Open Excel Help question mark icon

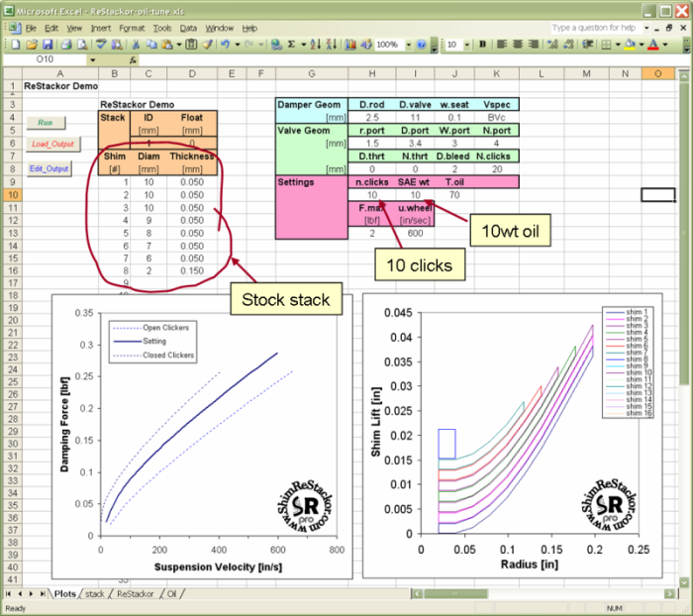pos(421,45)
